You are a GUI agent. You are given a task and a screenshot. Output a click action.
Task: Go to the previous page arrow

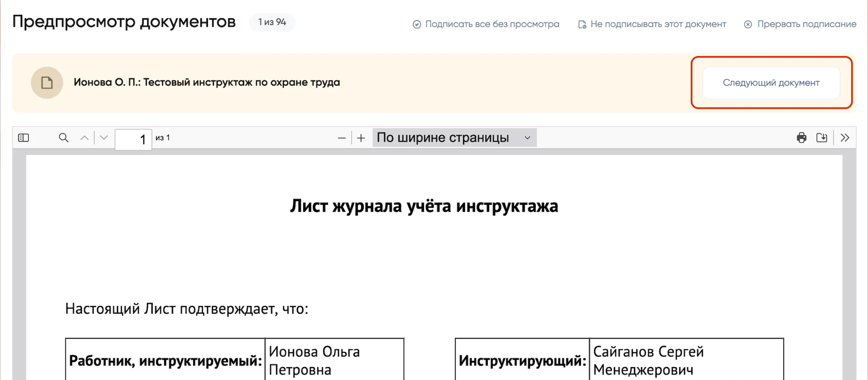pyautogui.click(x=84, y=138)
